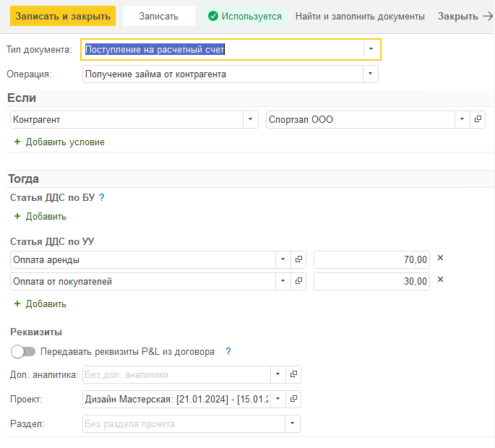495x448 pixels.
Task: Open the Проект card icon
Action: click(293, 399)
